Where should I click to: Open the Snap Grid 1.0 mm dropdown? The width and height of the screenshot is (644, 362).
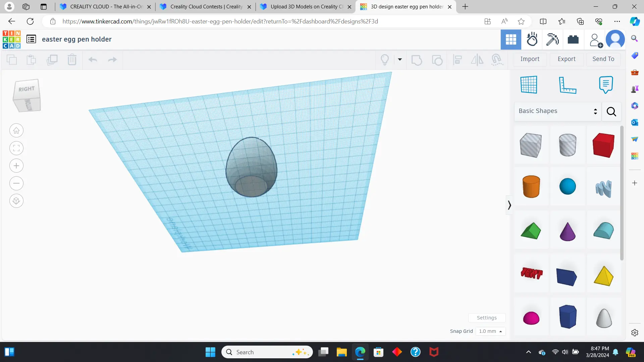[x=491, y=331]
